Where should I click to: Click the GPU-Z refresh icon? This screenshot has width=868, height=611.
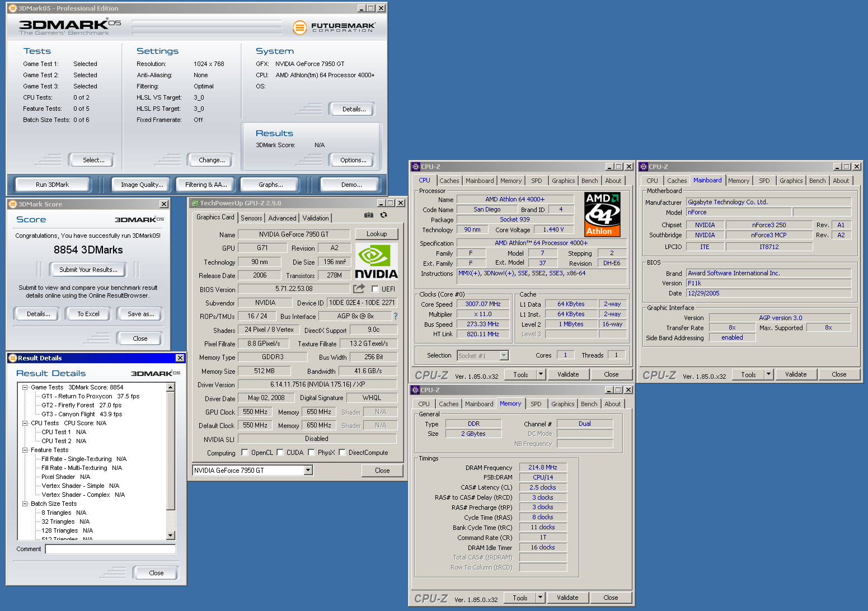click(x=383, y=215)
